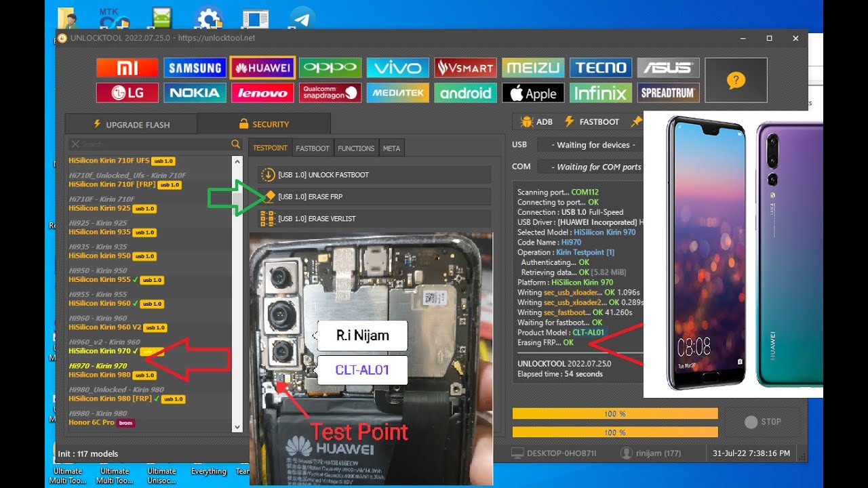Open the USB Waiting for devices box

click(590, 145)
